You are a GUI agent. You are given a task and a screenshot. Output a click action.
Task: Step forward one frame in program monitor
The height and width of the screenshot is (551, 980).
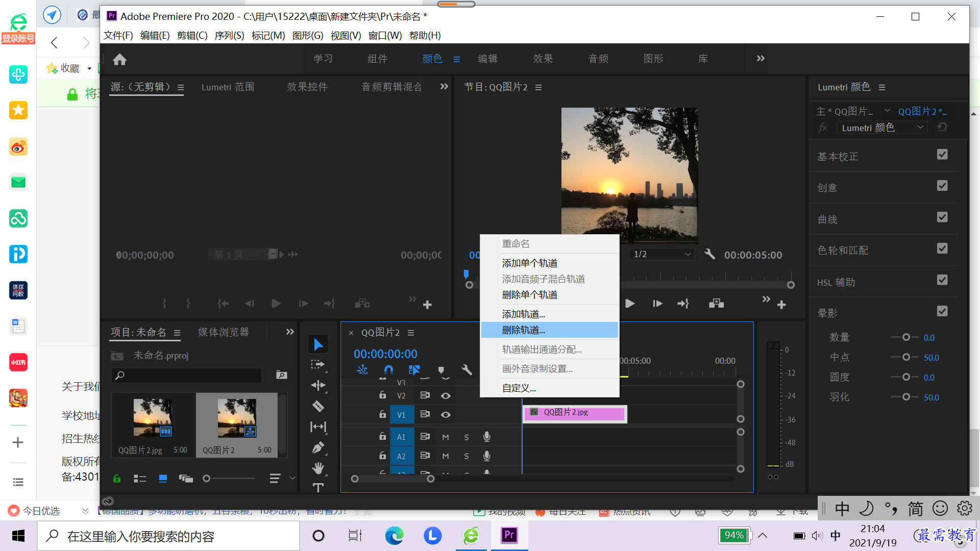657,304
